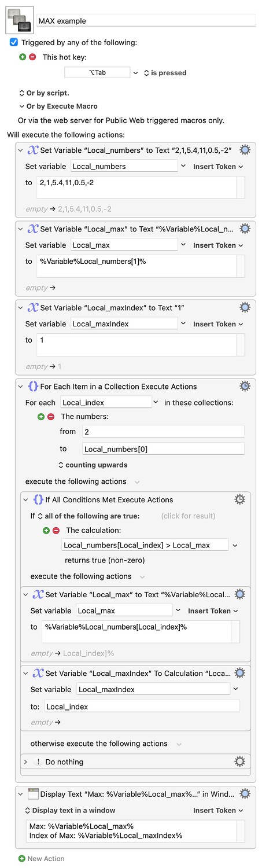The image size is (262, 868).
Task: Collapse Set Variable Local_maxIndex To Calculation action
Action: [27, 674]
